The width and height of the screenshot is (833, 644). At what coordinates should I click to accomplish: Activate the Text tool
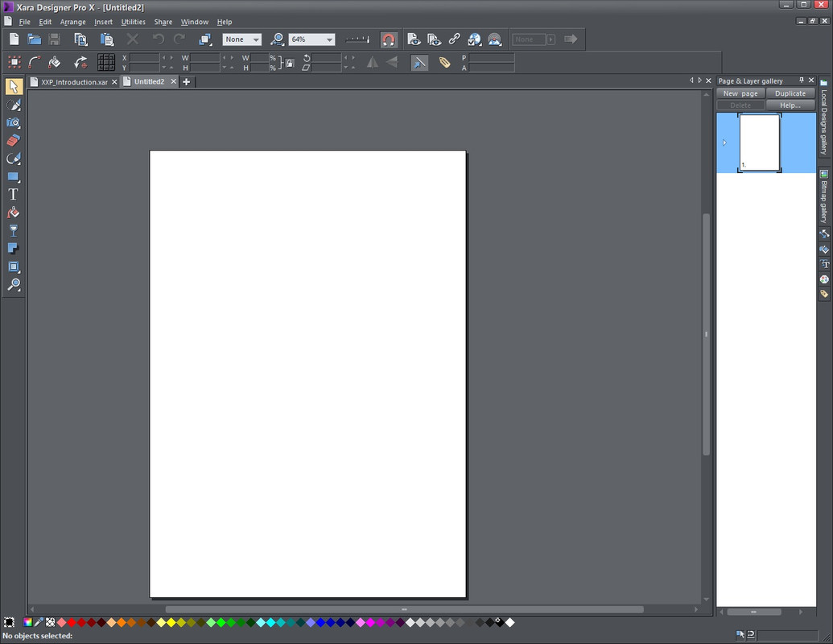coord(14,195)
